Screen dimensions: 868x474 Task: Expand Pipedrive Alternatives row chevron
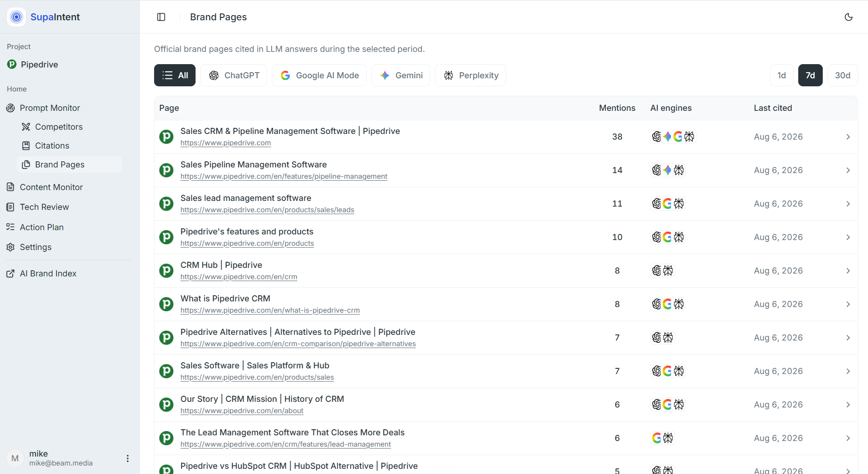(848, 338)
